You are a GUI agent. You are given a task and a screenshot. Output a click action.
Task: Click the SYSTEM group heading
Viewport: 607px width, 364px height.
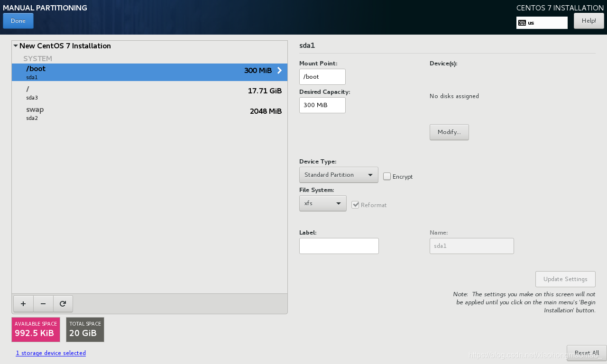37,59
